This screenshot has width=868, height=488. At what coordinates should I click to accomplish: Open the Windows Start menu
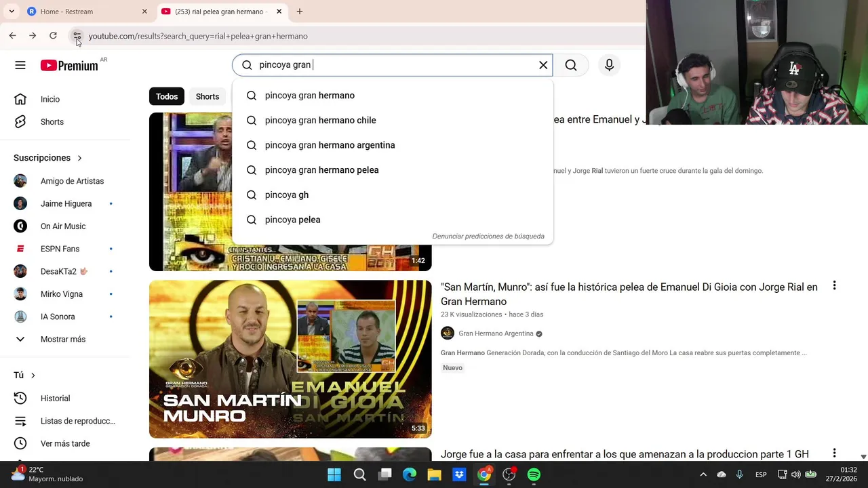click(334, 475)
